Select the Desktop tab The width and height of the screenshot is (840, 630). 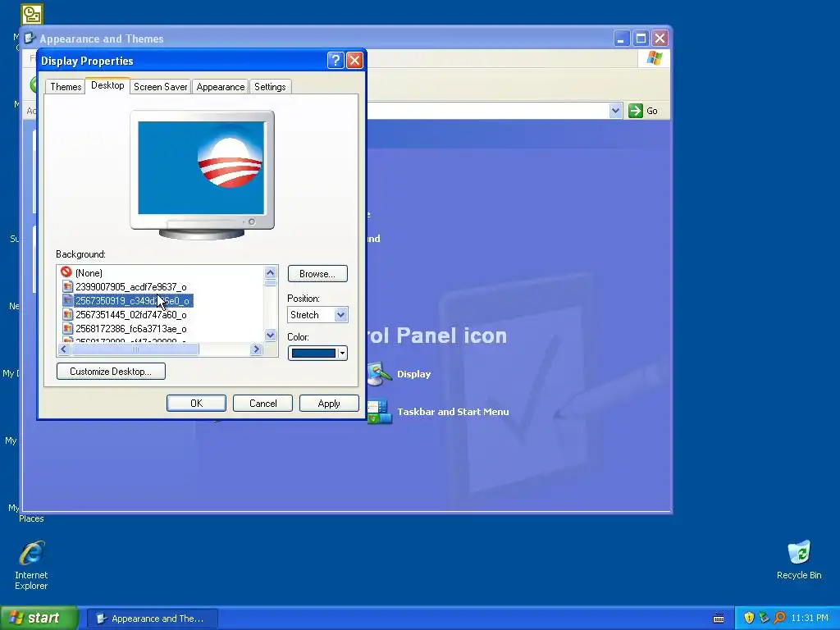click(x=107, y=85)
